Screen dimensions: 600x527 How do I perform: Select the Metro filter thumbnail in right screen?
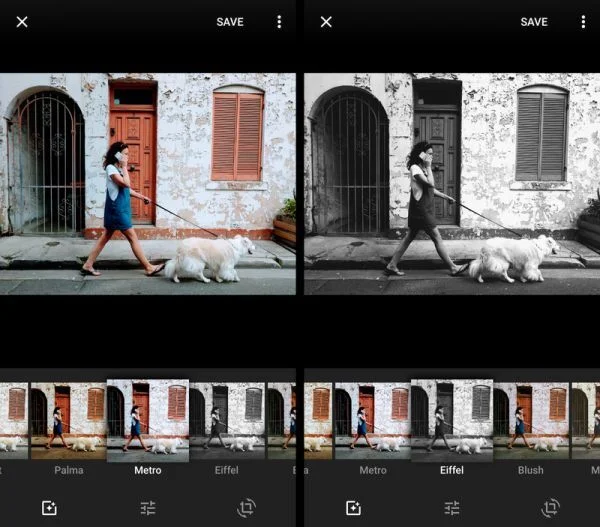pyautogui.click(x=372, y=421)
